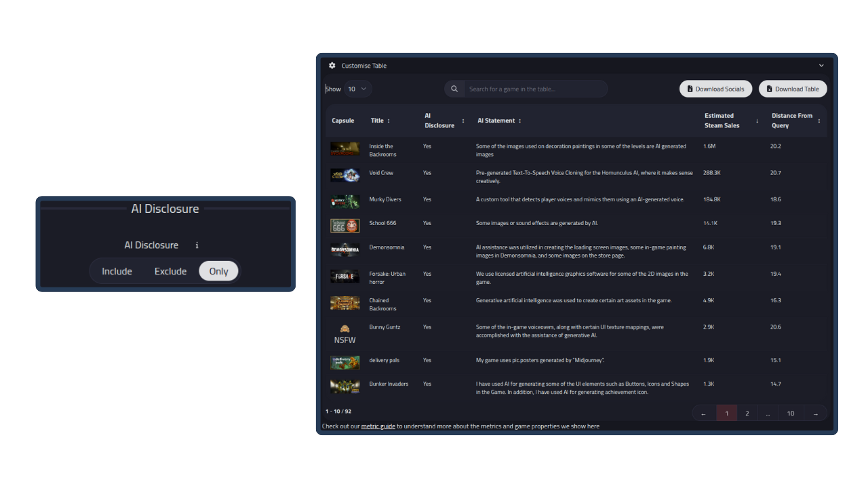
Task: Sort by Estimated Steam Sales arrow
Action: 757,121
